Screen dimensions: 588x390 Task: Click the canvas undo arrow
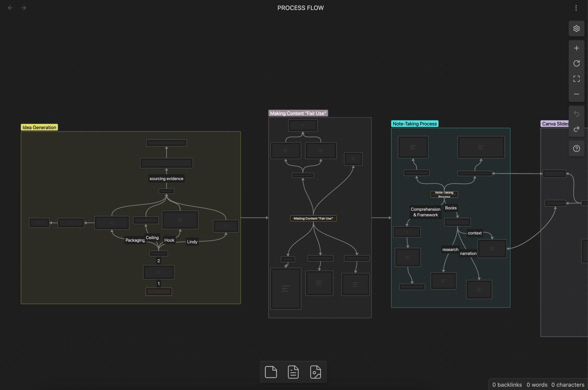(576, 114)
